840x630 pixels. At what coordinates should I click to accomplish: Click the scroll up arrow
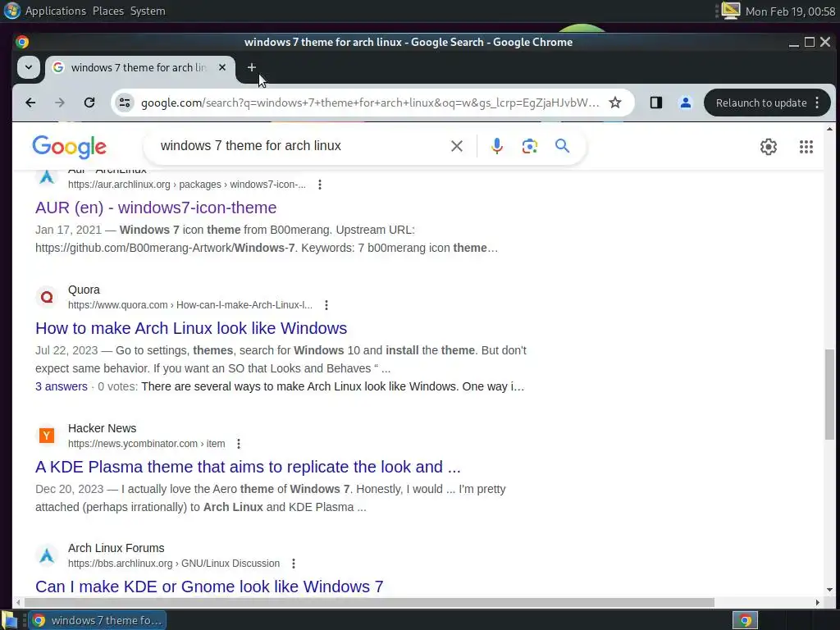829,129
